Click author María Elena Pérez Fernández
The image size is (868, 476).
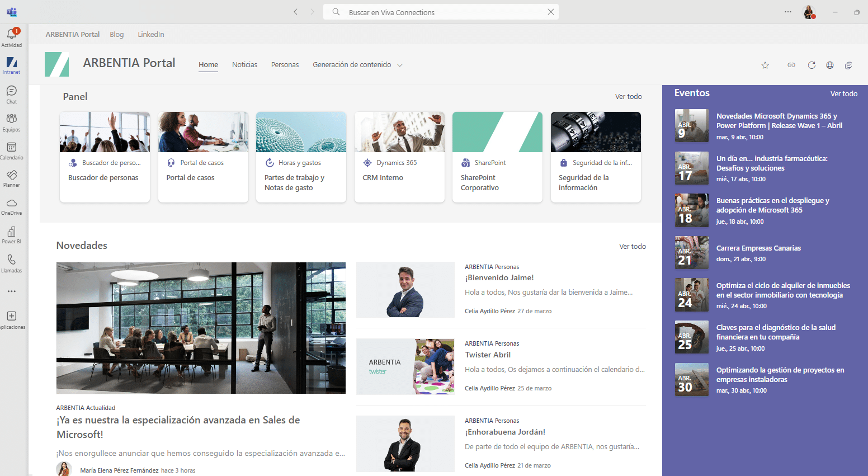click(119, 470)
